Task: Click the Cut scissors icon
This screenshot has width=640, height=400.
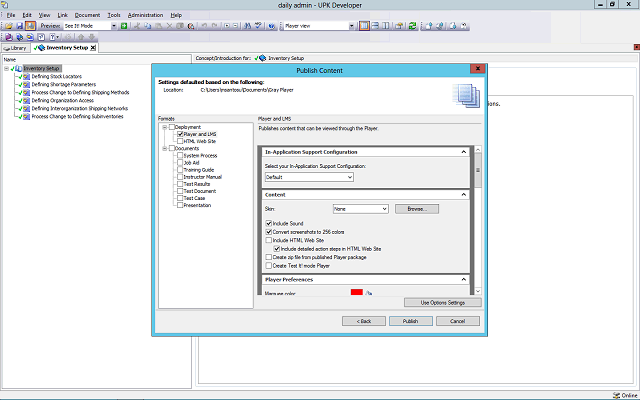Action: 138,26
